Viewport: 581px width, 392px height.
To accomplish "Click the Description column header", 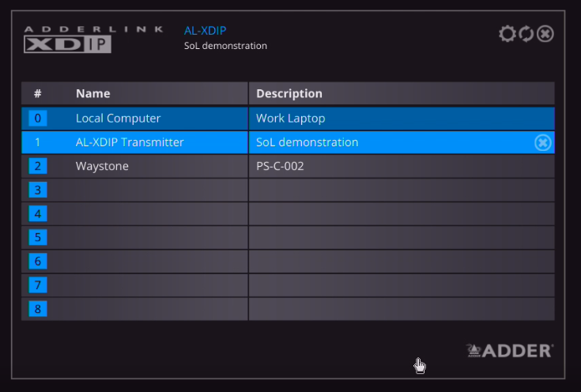I will pos(289,93).
